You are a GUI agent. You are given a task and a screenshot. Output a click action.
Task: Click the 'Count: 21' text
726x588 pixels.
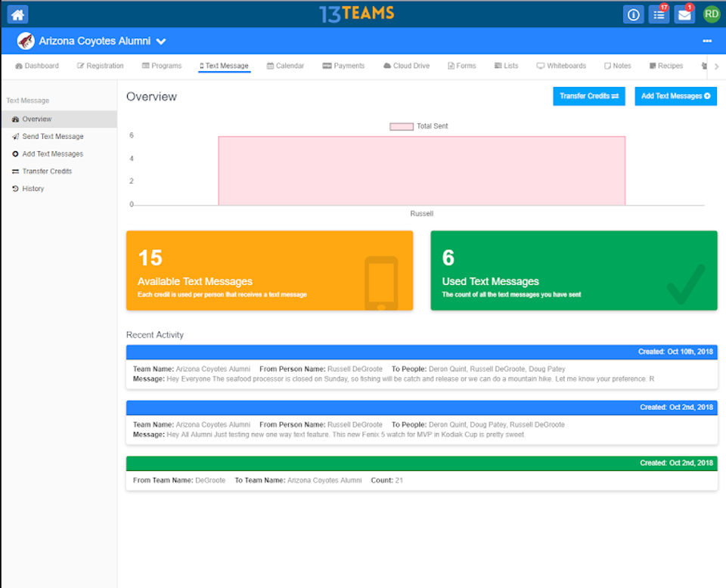pos(386,480)
